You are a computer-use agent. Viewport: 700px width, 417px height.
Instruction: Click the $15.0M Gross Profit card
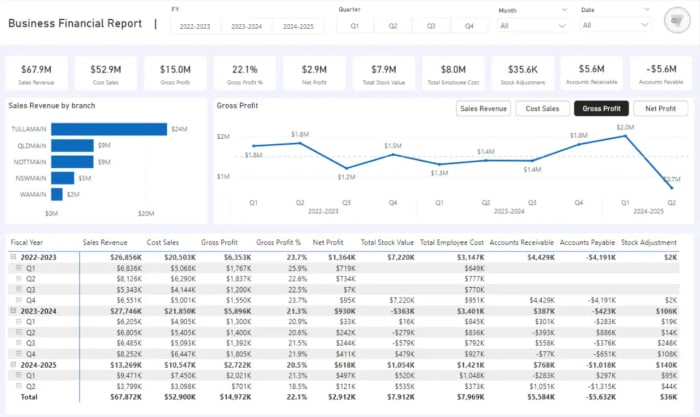(175, 74)
